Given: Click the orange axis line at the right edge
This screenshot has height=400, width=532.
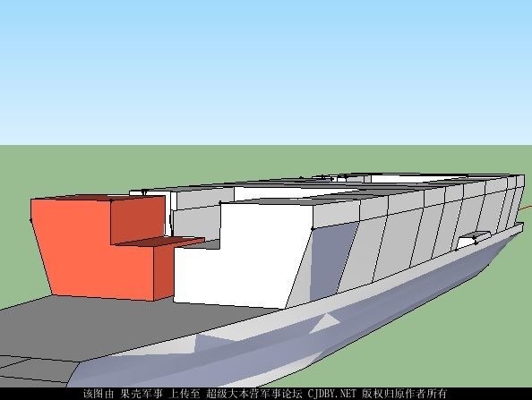Looking at the screenshot, I should pos(527,209).
